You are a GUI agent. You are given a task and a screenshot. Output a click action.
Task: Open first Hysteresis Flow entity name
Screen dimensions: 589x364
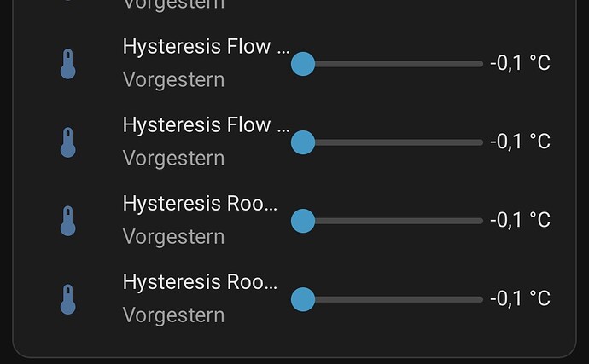point(206,47)
